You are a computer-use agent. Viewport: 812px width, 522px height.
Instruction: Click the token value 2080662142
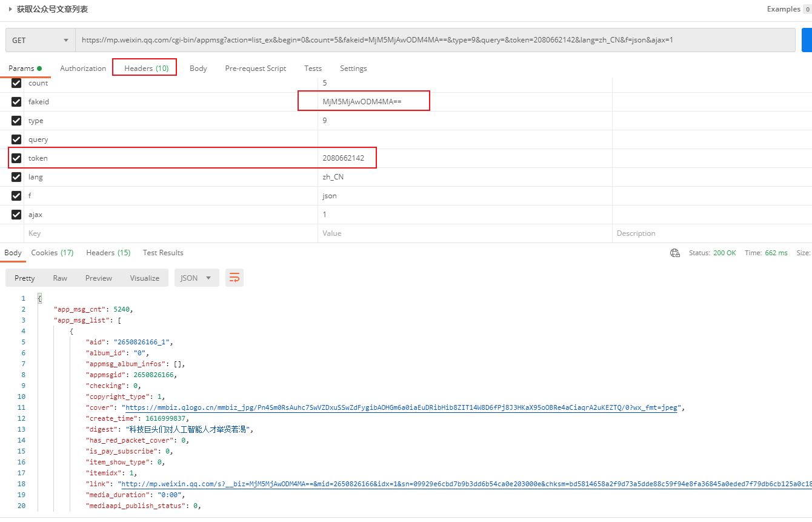tap(343, 158)
